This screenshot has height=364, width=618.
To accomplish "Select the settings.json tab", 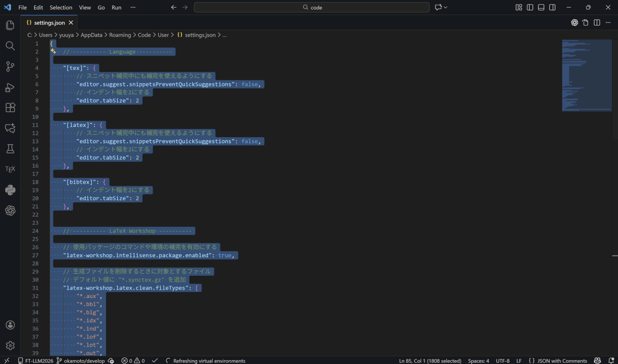I will [x=49, y=23].
